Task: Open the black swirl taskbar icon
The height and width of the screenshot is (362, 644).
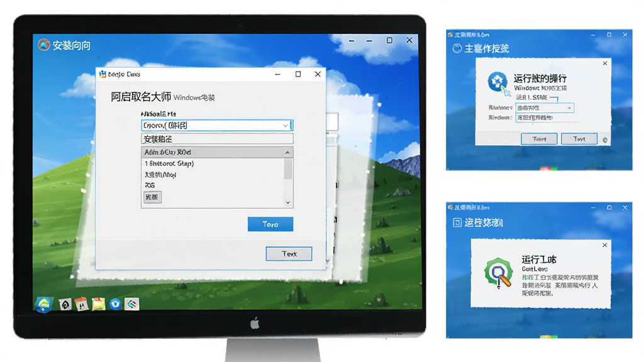Action: 65,304
